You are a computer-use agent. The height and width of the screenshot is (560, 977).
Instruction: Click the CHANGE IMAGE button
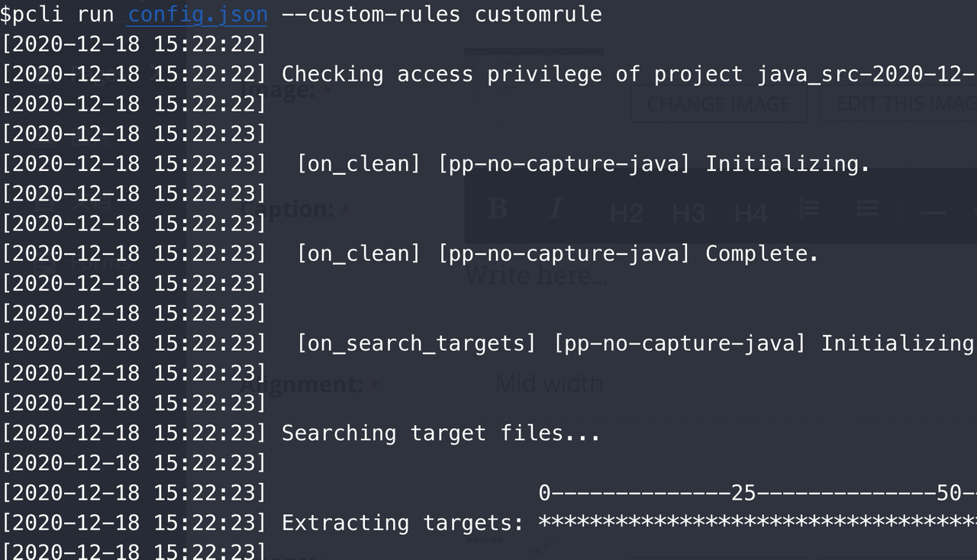[719, 104]
